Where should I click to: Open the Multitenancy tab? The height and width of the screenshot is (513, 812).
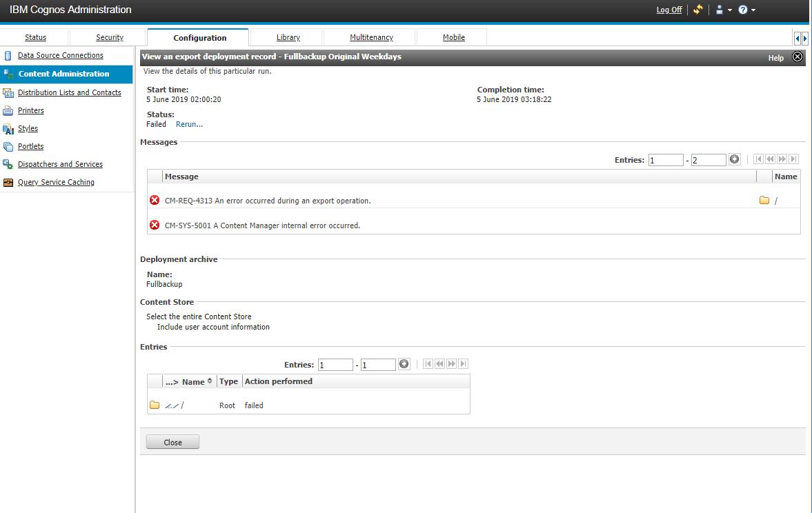tap(371, 37)
